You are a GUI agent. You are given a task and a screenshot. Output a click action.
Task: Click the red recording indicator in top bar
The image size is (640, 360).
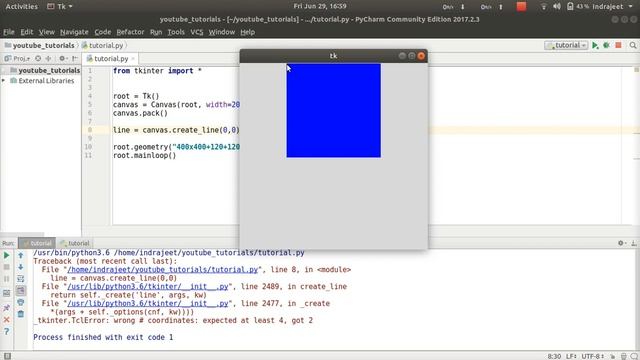(x=521, y=7)
